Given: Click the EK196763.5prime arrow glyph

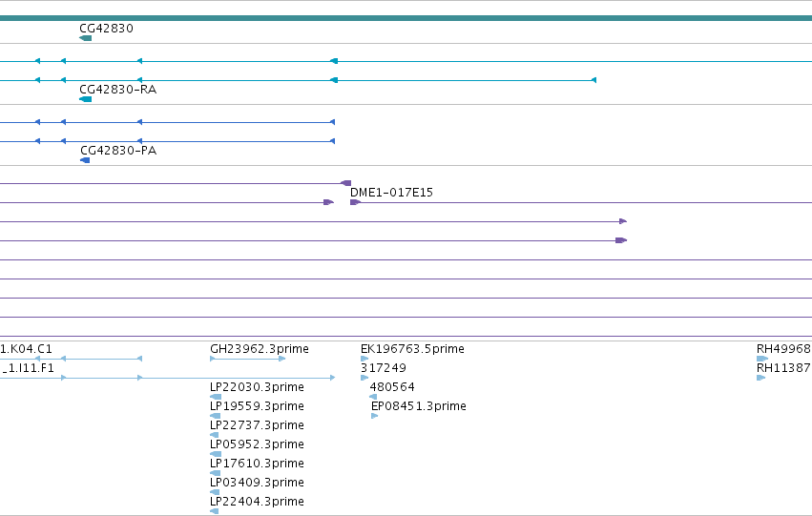Looking at the screenshot, I should [x=364, y=359].
